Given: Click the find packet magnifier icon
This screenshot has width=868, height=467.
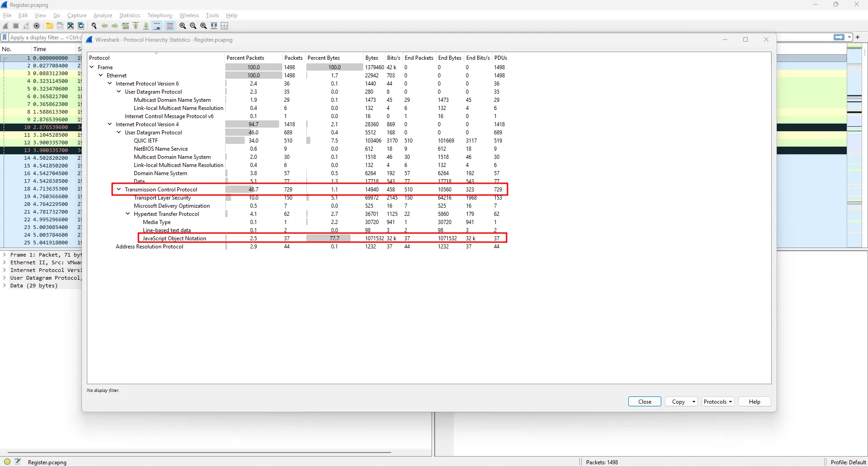Looking at the screenshot, I should (94, 26).
